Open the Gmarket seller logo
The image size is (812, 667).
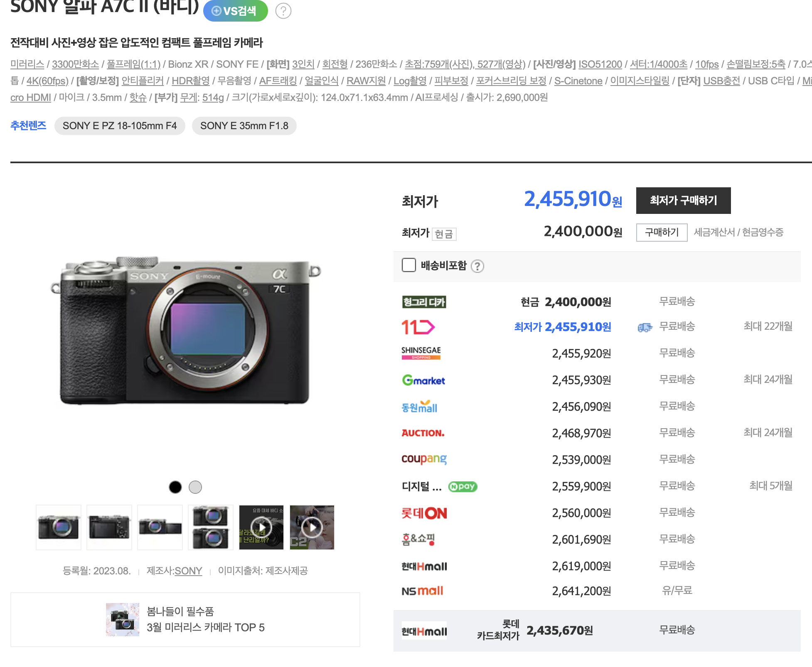click(423, 380)
